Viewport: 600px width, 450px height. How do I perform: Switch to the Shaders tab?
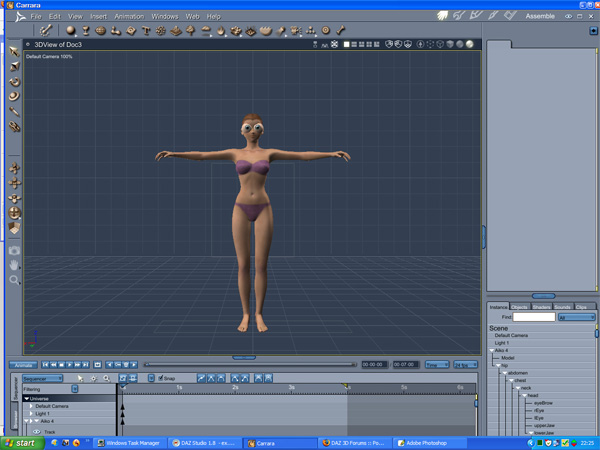(541, 307)
